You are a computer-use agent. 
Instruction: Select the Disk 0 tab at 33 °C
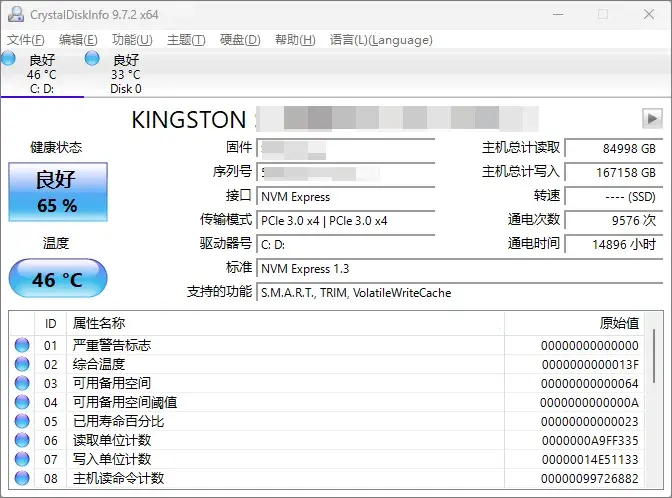pyautogui.click(x=126, y=73)
